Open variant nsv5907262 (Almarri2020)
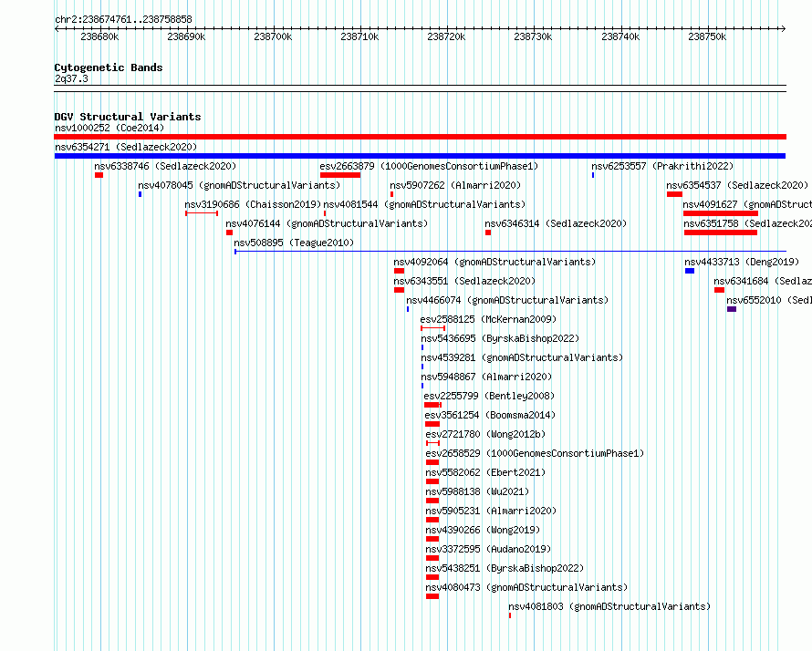The image size is (812, 651). click(455, 185)
